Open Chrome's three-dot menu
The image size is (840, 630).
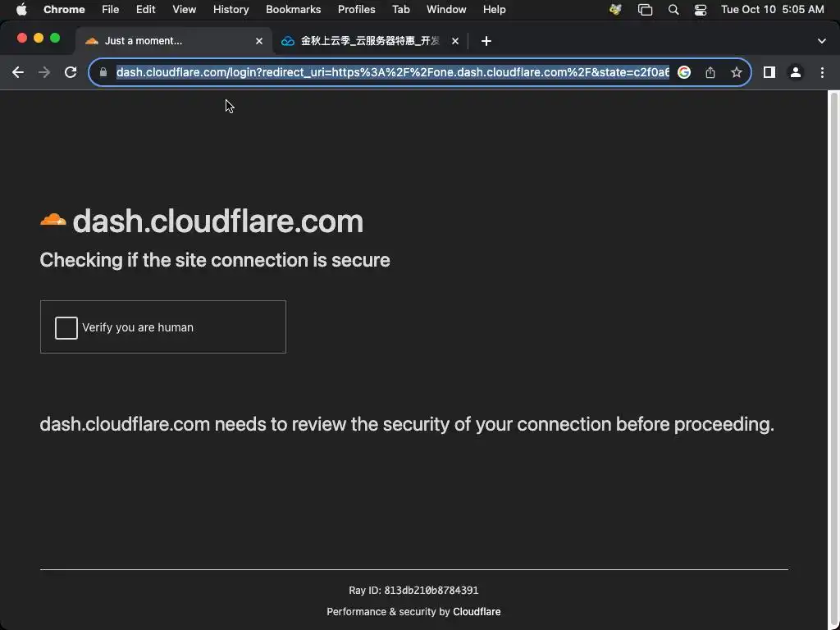(x=822, y=72)
